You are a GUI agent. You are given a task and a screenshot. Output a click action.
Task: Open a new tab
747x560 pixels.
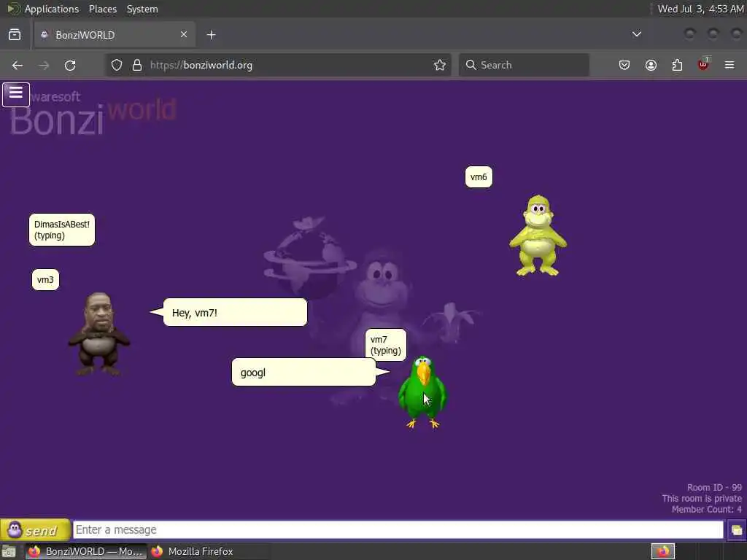[x=212, y=35]
